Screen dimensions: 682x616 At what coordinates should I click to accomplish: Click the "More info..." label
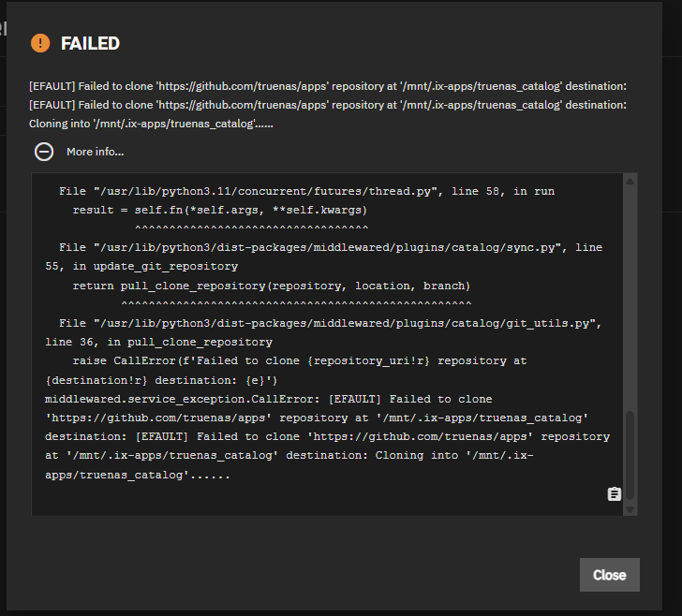[96, 152]
